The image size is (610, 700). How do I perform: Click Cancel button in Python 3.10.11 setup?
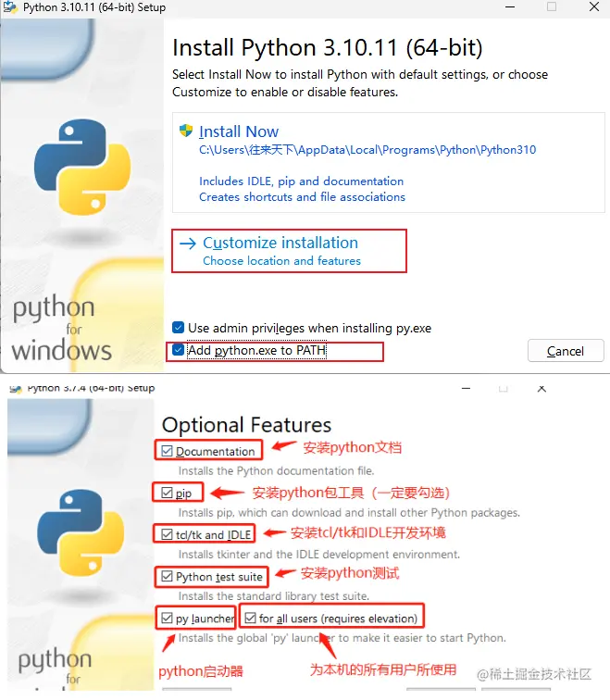point(566,351)
